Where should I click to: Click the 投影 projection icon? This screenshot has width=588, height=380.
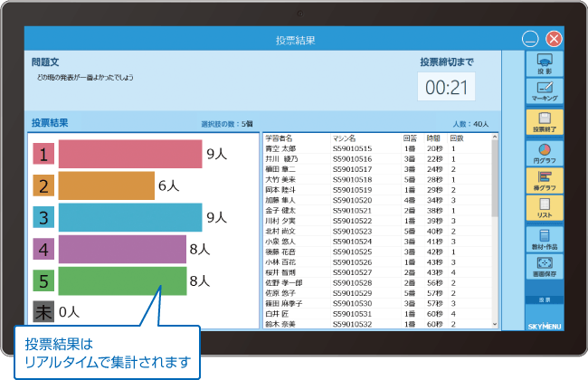(545, 63)
